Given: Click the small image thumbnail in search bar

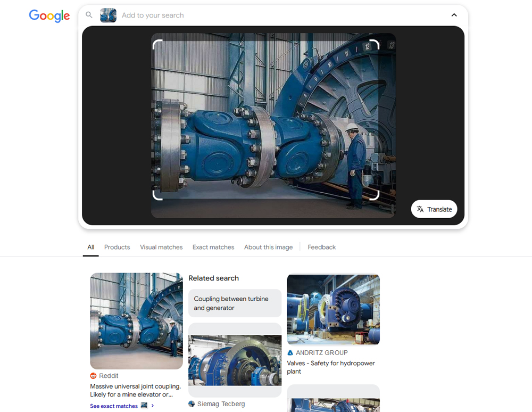Looking at the screenshot, I should pos(108,15).
